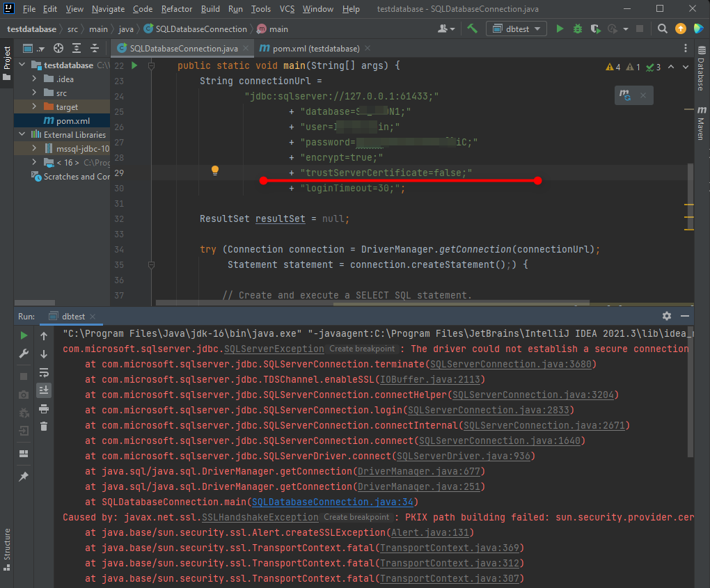The image size is (710, 588).
Task: Expand the .idea folder
Action: coord(34,79)
